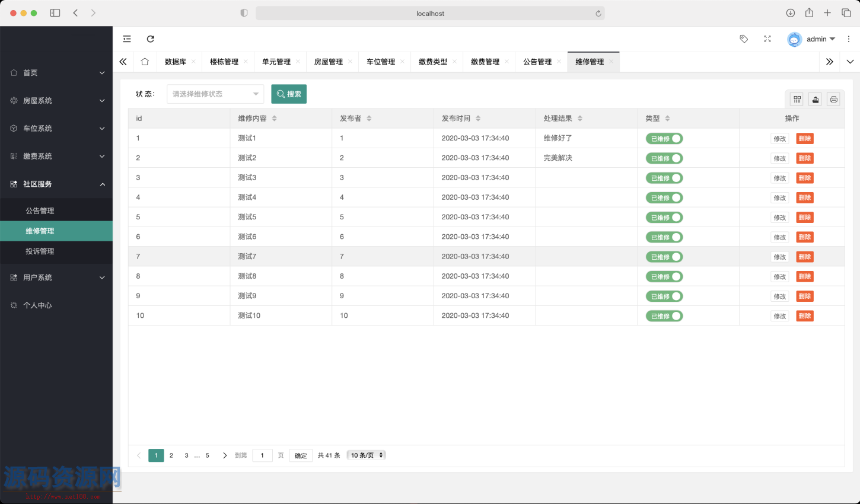Switch to the 公告管理 tab

[537, 62]
